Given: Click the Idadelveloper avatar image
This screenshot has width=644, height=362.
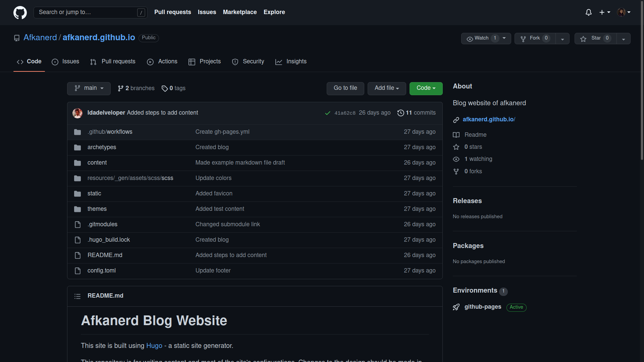Looking at the screenshot, I should 77,113.
